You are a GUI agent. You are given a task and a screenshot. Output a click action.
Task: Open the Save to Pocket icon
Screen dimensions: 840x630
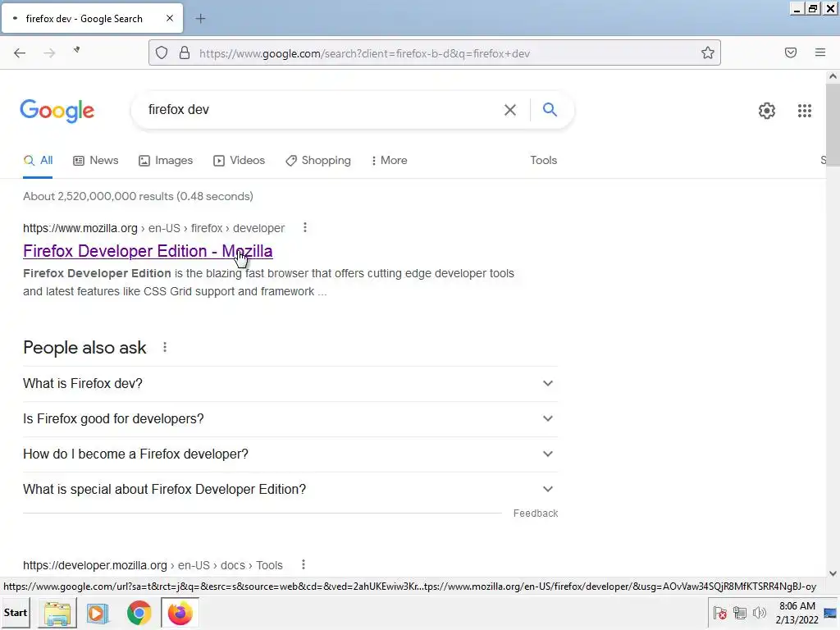(x=791, y=52)
